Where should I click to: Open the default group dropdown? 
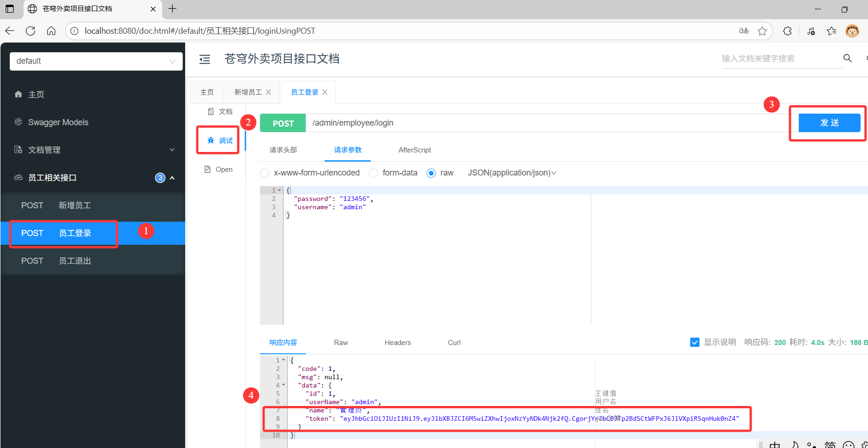[96, 61]
